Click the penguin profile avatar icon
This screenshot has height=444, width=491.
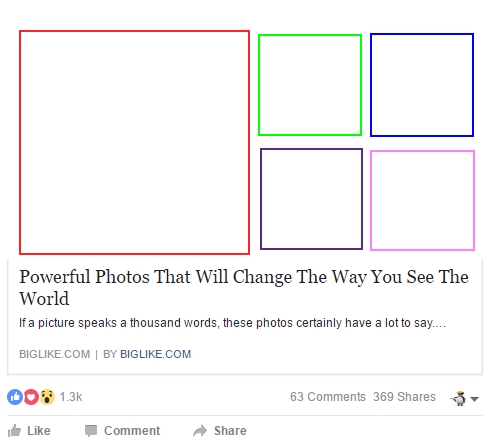pyautogui.click(x=459, y=398)
